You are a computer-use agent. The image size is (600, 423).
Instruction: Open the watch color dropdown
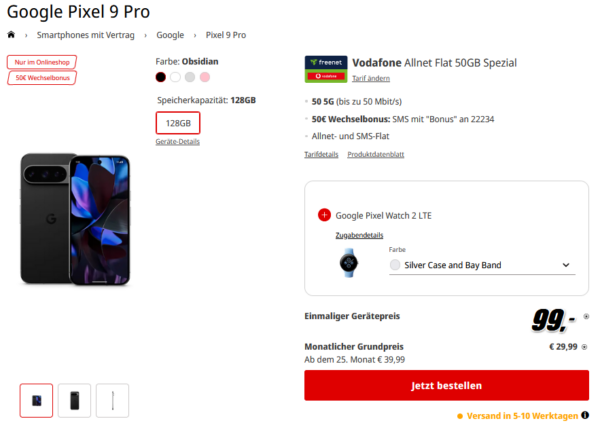tap(482, 265)
